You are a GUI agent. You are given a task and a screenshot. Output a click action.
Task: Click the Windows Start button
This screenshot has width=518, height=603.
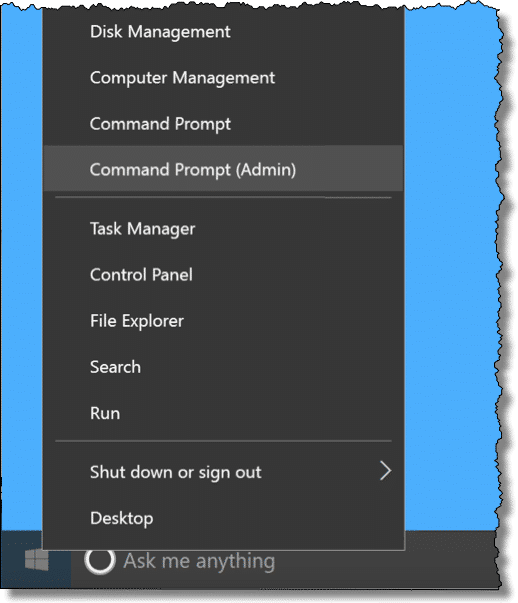pyautogui.click(x=36, y=560)
